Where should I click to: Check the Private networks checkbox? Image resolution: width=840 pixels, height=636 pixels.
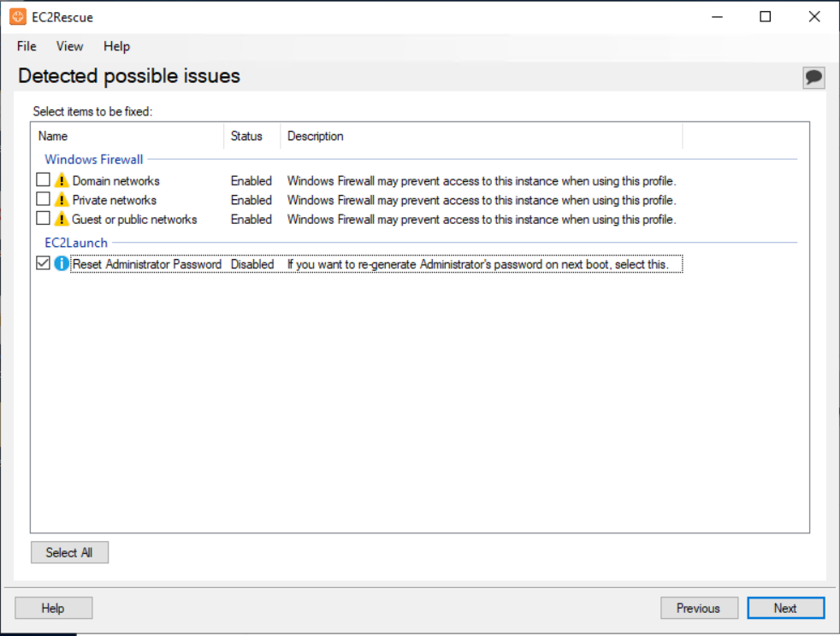43,198
